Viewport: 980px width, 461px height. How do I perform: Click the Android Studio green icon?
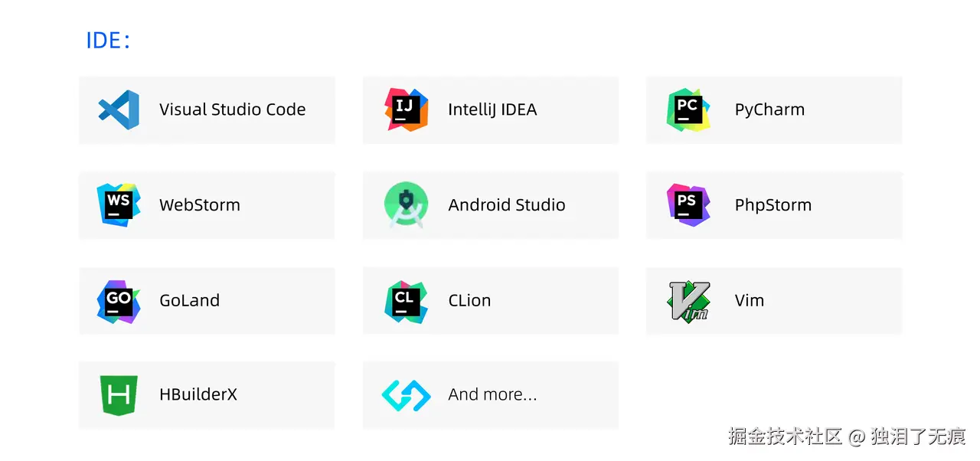pos(406,204)
